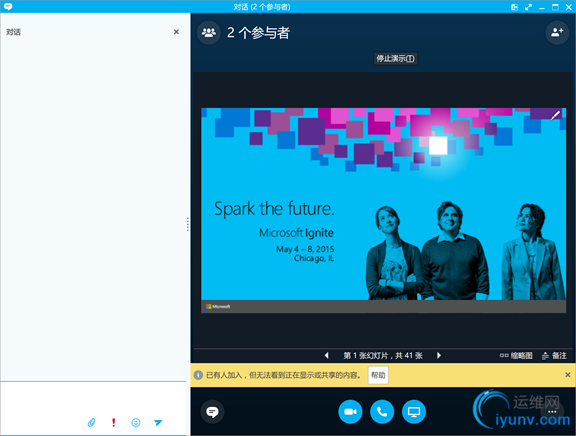Open Help for the sharing warning
576x436 pixels.
coord(378,375)
